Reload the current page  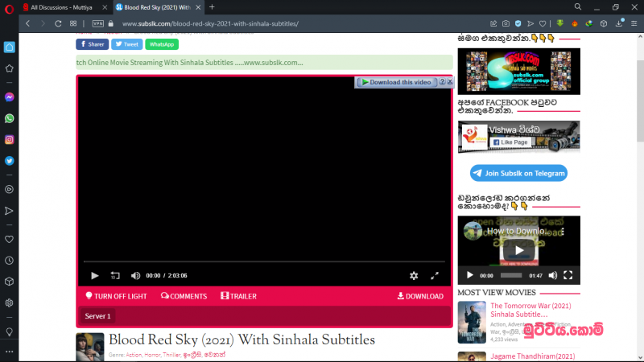click(58, 24)
